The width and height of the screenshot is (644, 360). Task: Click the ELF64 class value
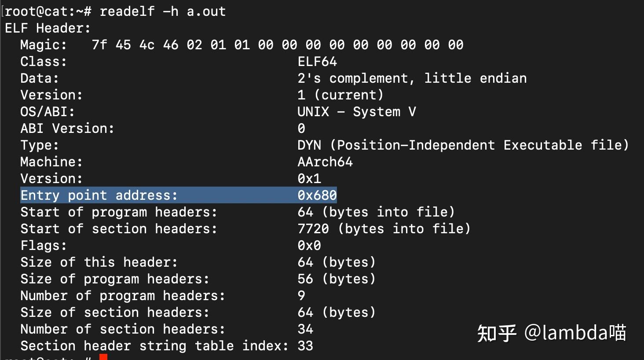point(317,62)
